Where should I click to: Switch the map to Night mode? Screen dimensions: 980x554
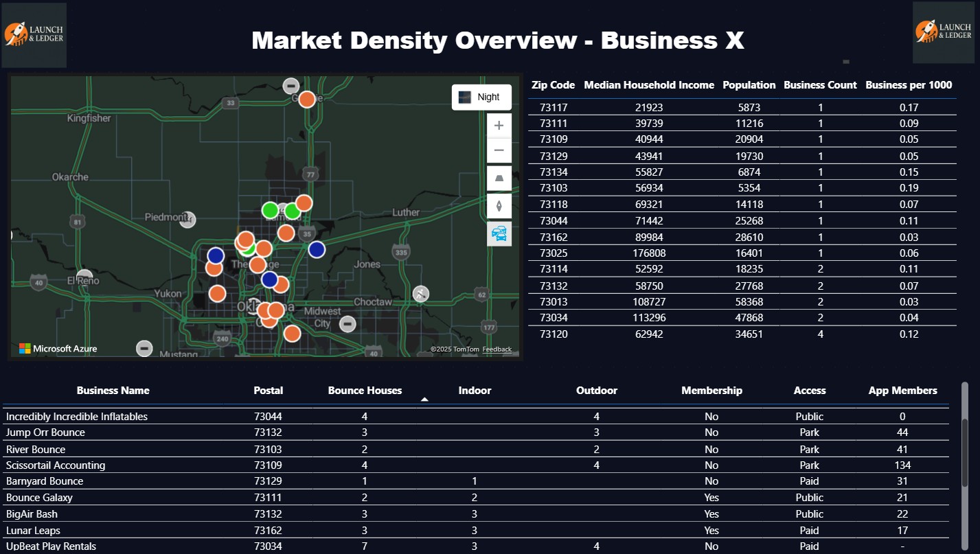pyautogui.click(x=481, y=97)
